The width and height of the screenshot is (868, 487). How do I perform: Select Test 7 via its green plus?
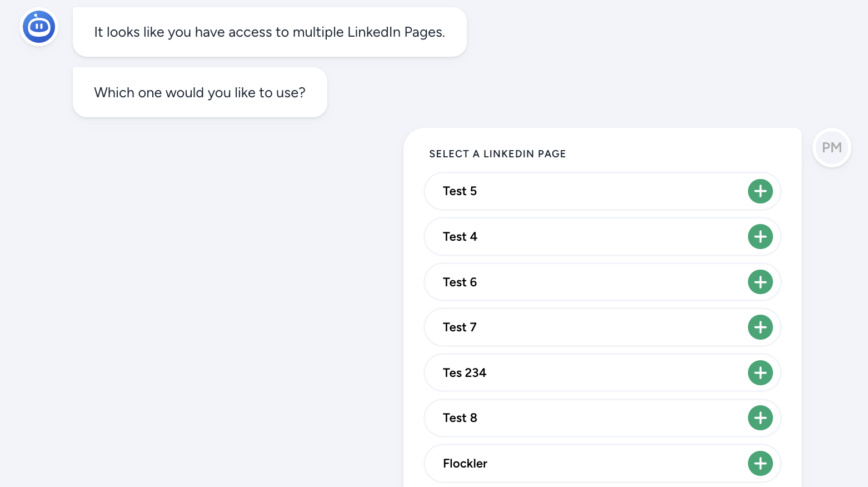click(x=760, y=327)
